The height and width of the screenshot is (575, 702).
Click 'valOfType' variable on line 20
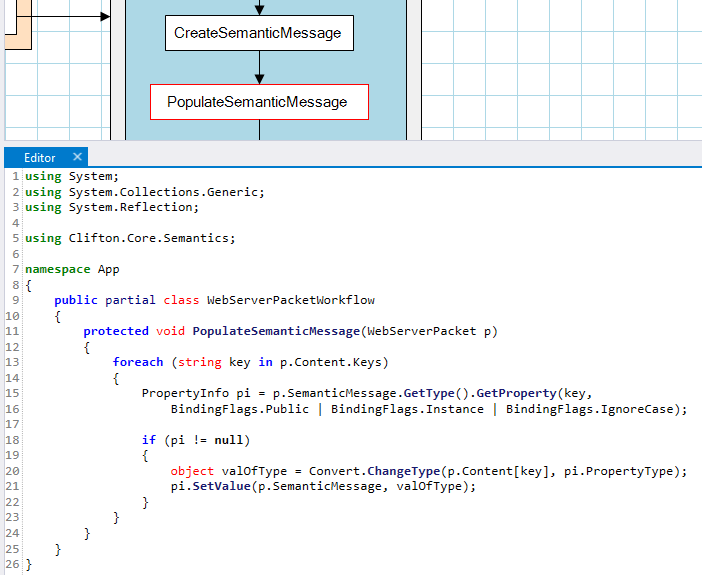click(x=254, y=471)
